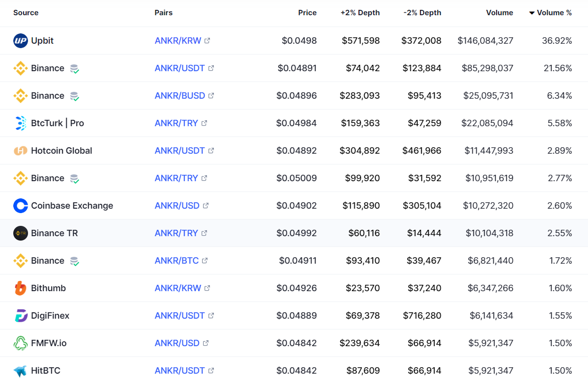The height and width of the screenshot is (382, 588).
Task: Open the Coinbase Exchange name
Action: click(x=72, y=206)
